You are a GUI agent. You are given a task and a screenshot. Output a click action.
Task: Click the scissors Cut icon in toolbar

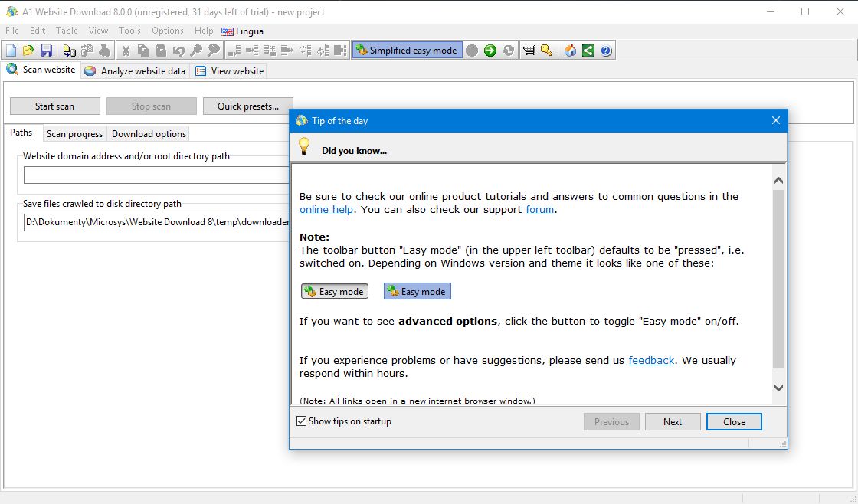pyautogui.click(x=126, y=51)
